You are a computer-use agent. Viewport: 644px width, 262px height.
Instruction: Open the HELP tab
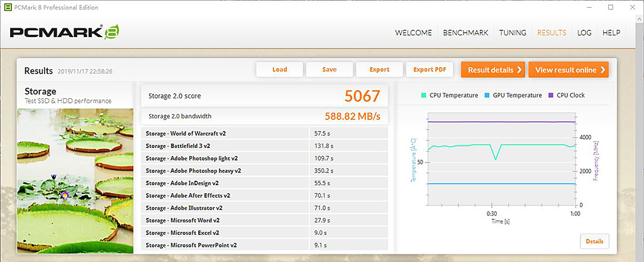click(611, 33)
